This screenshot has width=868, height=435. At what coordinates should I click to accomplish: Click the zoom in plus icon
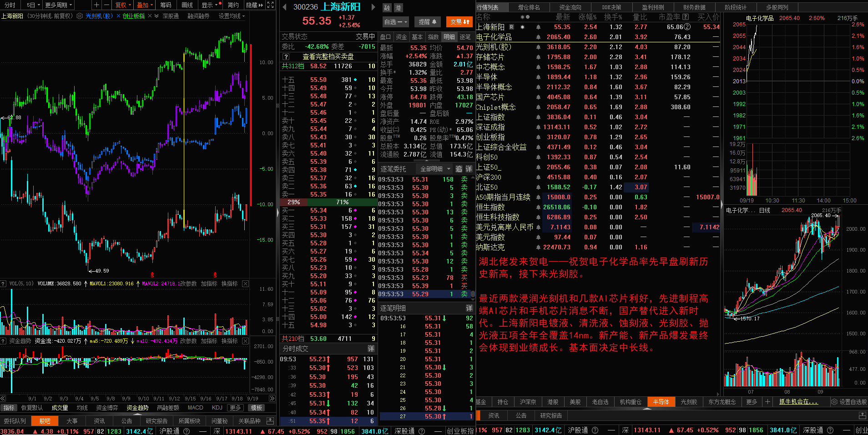coord(96,5)
